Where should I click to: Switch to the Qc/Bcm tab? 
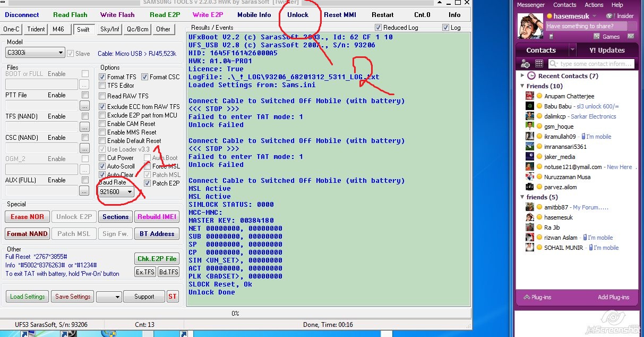138,29
